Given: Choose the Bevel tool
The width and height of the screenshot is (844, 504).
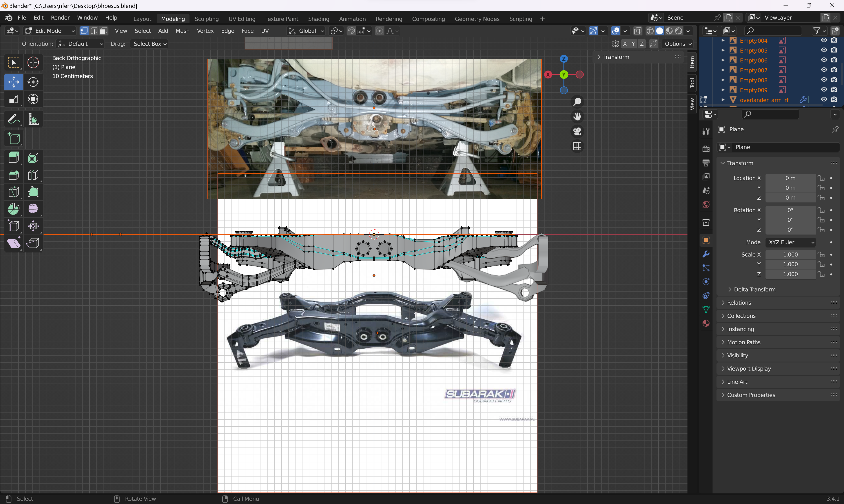Looking at the screenshot, I should tap(14, 175).
